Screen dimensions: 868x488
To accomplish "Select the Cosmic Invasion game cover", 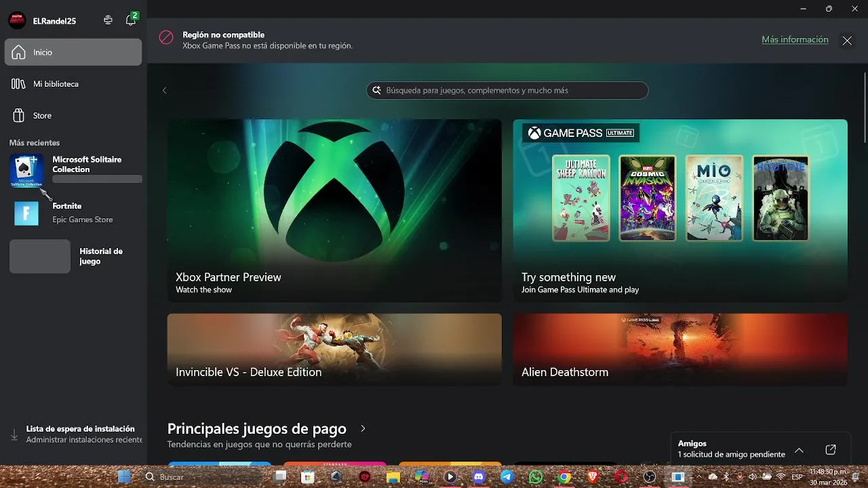I will pyautogui.click(x=648, y=198).
